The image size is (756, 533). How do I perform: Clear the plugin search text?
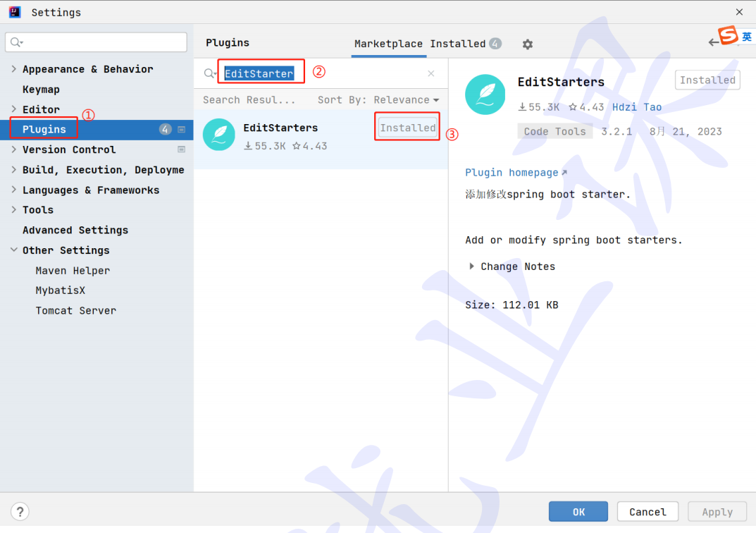coord(431,73)
